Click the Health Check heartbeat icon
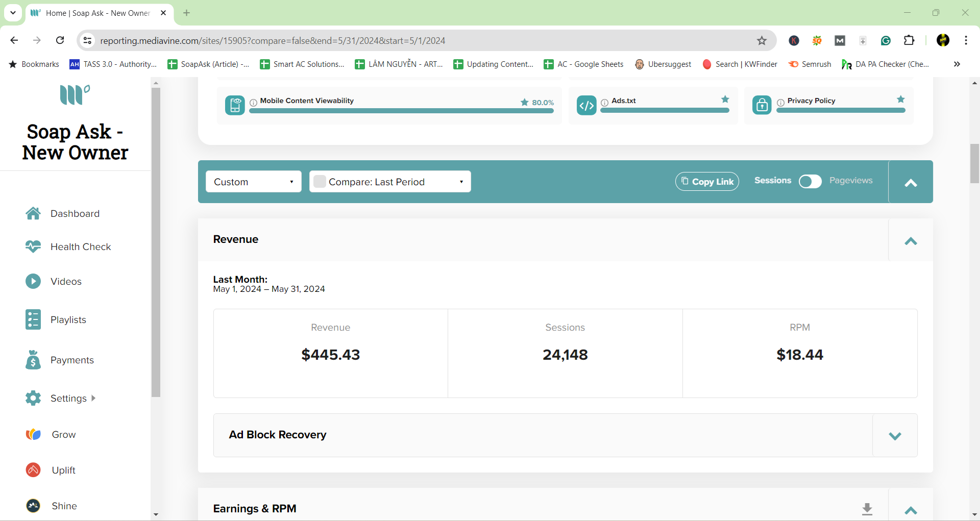The height and width of the screenshot is (521, 980). [x=33, y=246]
